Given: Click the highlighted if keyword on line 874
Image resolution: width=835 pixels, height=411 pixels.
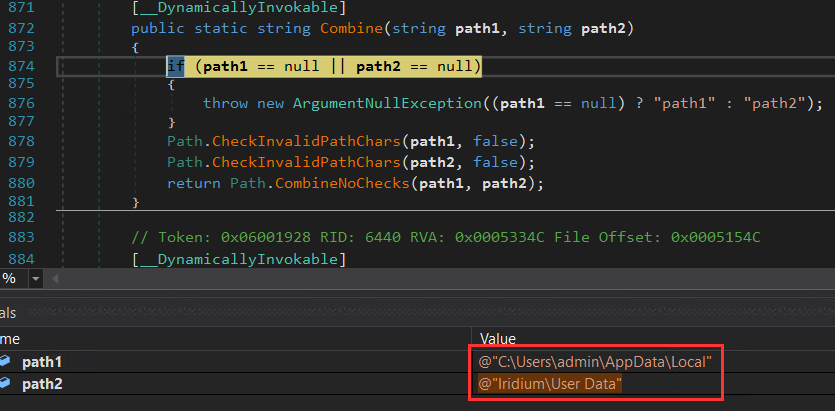Looking at the screenshot, I should click(x=176, y=66).
